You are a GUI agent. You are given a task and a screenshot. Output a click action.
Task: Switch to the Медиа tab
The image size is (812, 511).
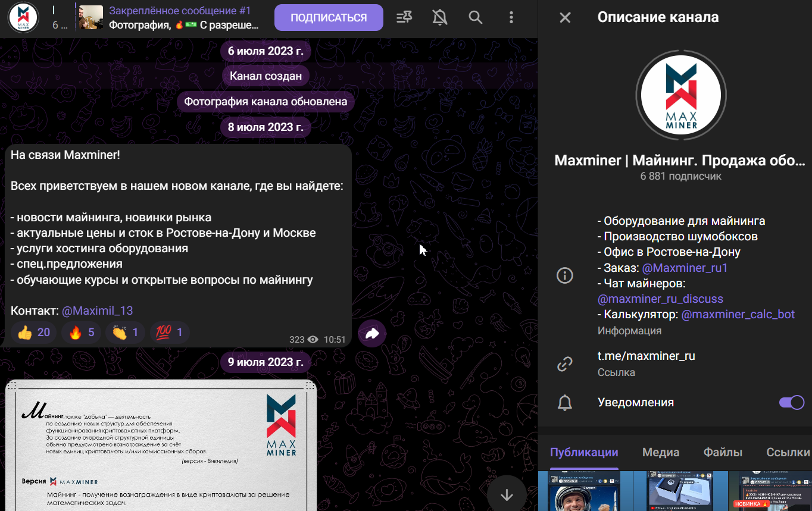point(661,453)
